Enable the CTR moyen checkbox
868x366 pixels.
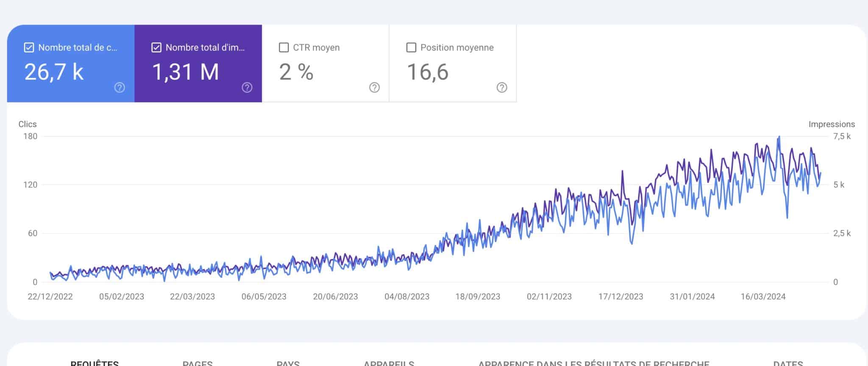click(x=284, y=47)
